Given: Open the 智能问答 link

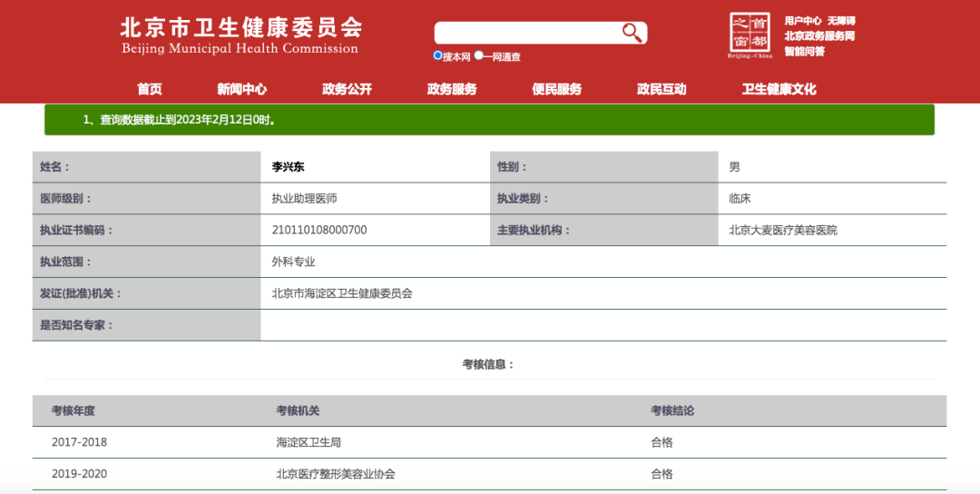Looking at the screenshot, I should pyautogui.click(x=804, y=52).
